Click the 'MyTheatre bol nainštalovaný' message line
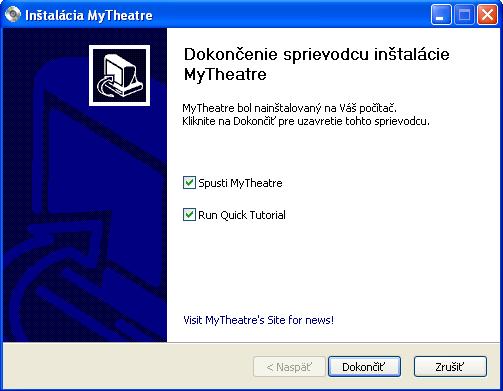The height and width of the screenshot is (391, 503). tap(289, 108)
